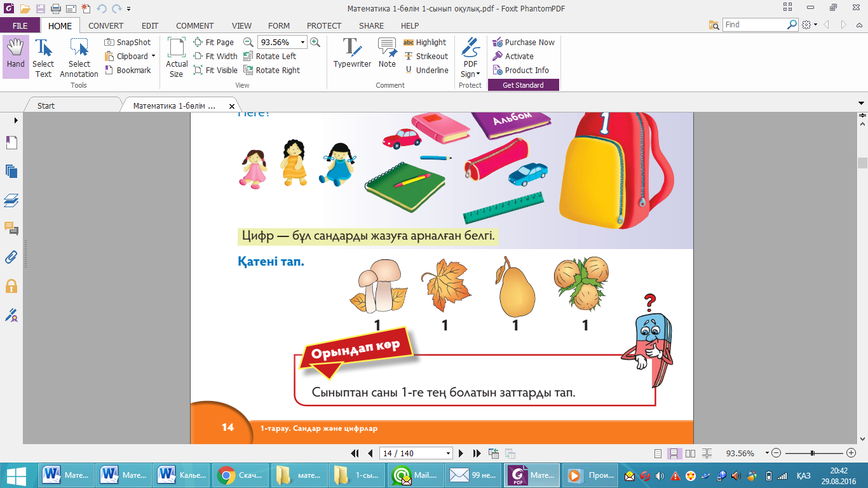Viewport: 868px width, 488px height.
Task: Switch to the COMMENT tab
Action: pos(195,25)
